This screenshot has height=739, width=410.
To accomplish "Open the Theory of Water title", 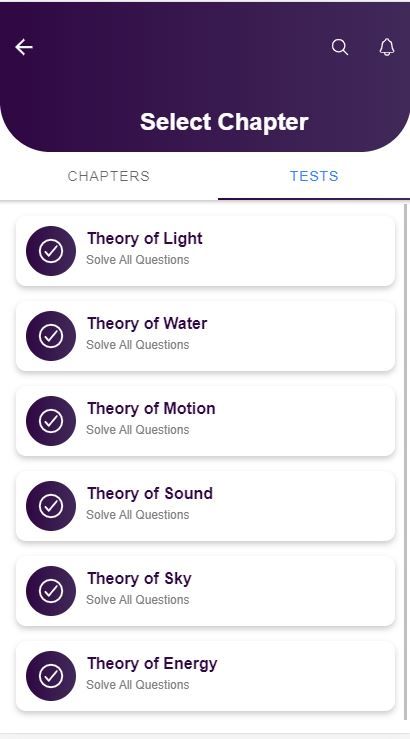I will (x=147, y=323).
